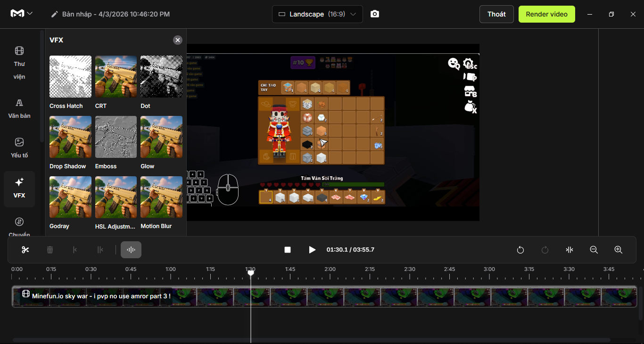
Task: Expand the app logo menu chevron
Action: point(30,14)
